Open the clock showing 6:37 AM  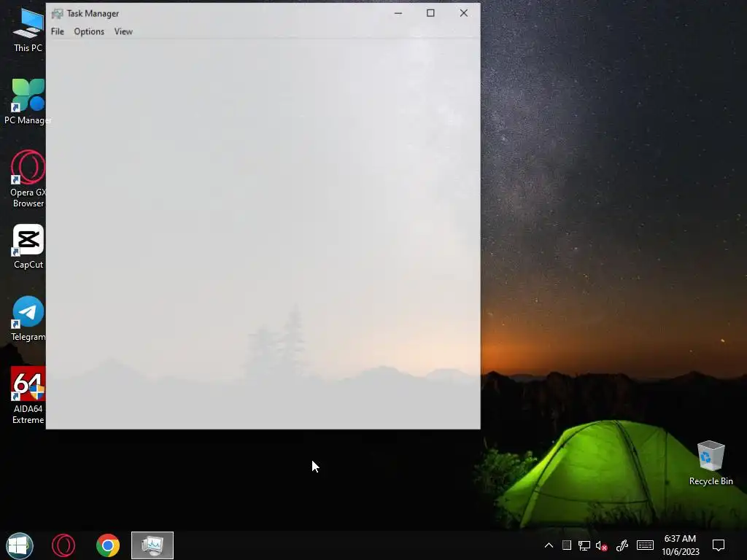[681, 545]
